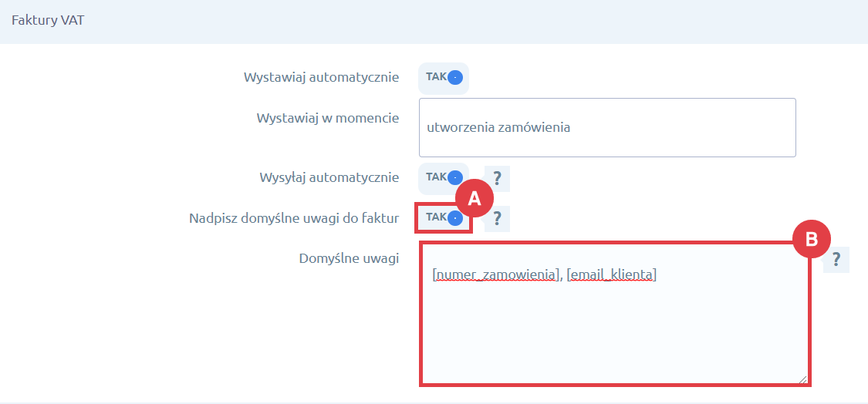Open help for Wysyłaj automatycznie option
The image size is (868, 404).
(497, 178)
